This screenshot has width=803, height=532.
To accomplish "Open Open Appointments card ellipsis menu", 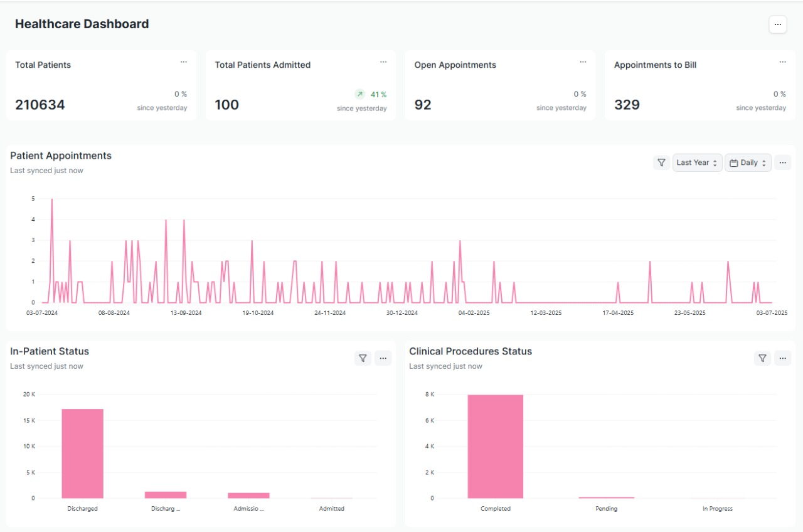I will point(583,62).
